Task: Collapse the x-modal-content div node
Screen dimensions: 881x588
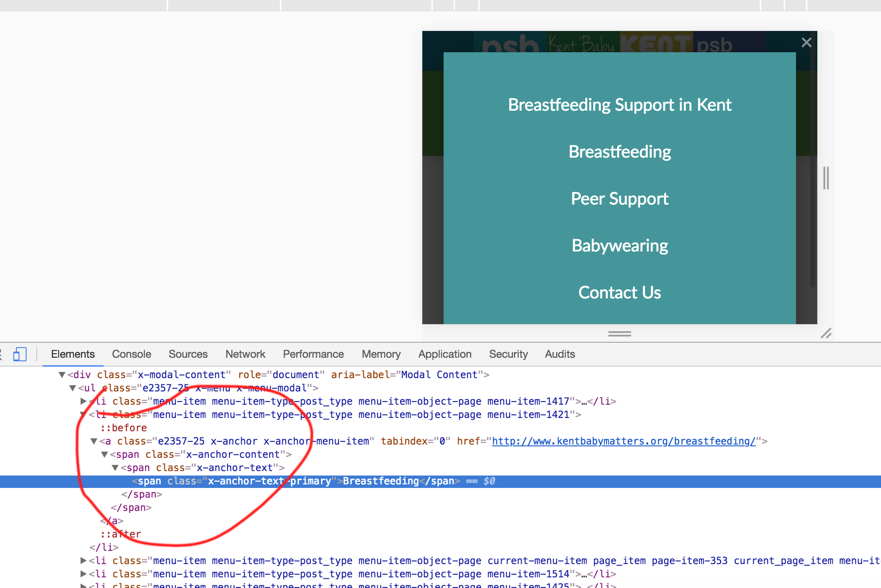Action: (62, 375)
